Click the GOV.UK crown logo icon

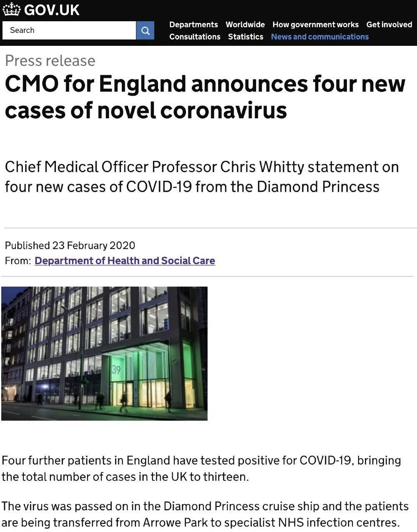pyautogui.click(x=11, y=9)
